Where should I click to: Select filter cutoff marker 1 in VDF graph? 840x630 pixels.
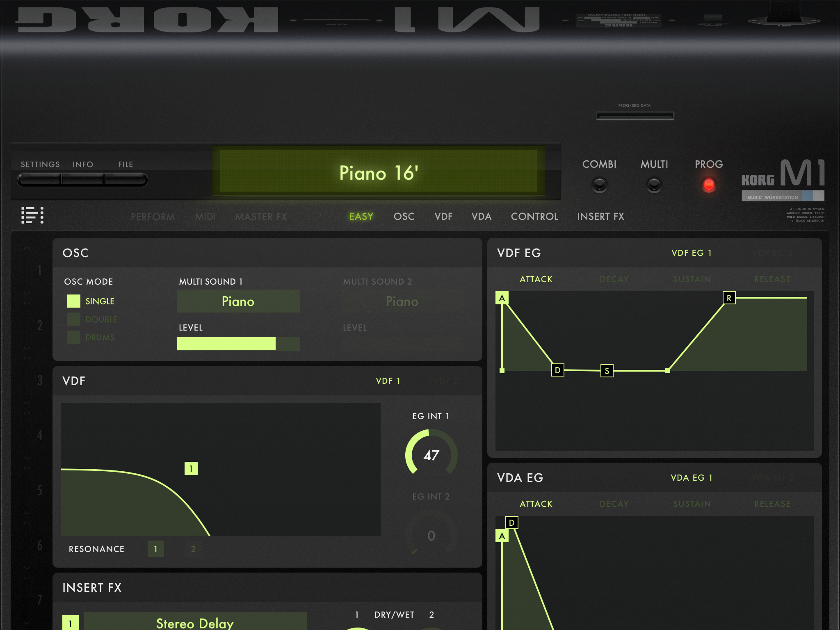coord(191,468)
